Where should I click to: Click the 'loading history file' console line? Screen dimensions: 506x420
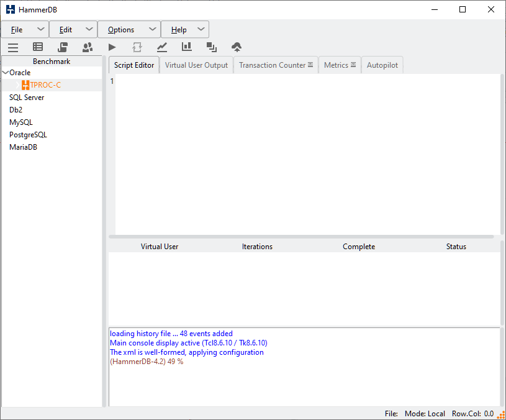[x=171, y=334]
